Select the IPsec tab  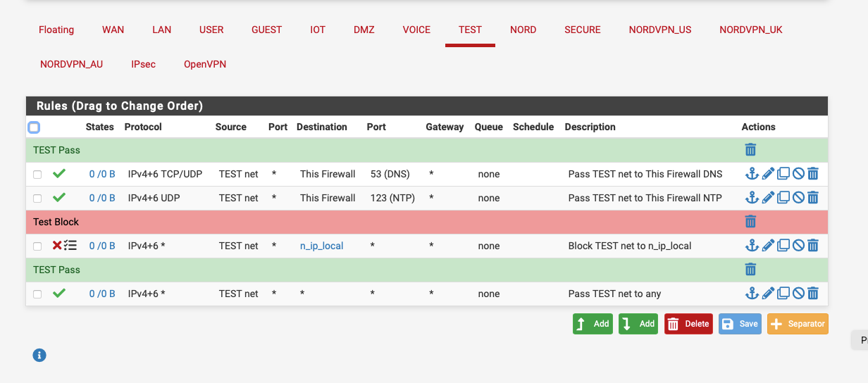[x=143, y=64]
